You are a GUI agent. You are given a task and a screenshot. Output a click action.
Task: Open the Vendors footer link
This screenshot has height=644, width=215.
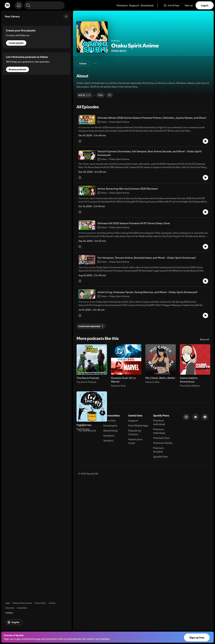pyautogui.click(x=108, y=441)
